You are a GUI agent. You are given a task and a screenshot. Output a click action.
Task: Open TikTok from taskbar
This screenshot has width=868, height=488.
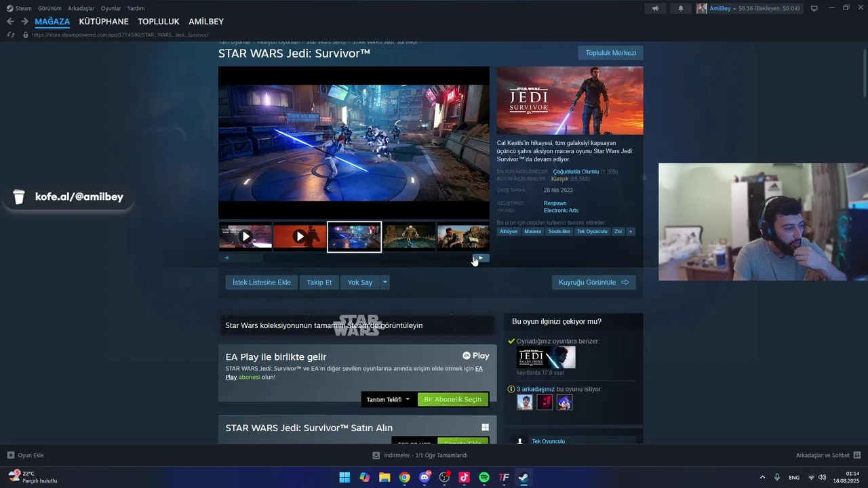[x=464, y=477]
